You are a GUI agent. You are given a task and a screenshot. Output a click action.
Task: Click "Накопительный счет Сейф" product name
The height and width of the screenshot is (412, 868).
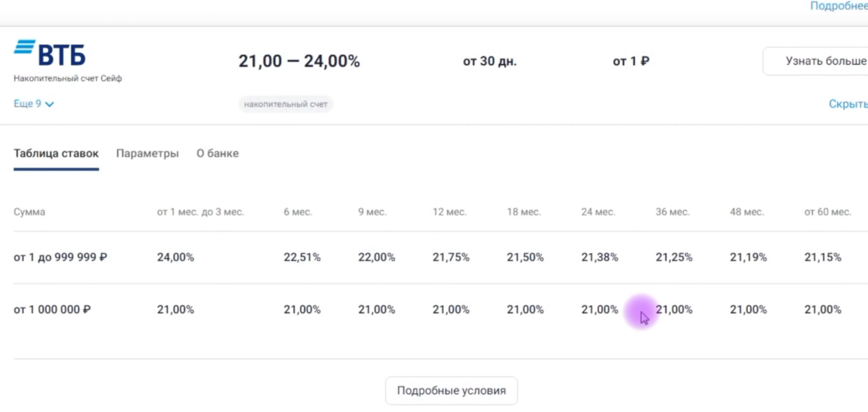click(68, 78)
